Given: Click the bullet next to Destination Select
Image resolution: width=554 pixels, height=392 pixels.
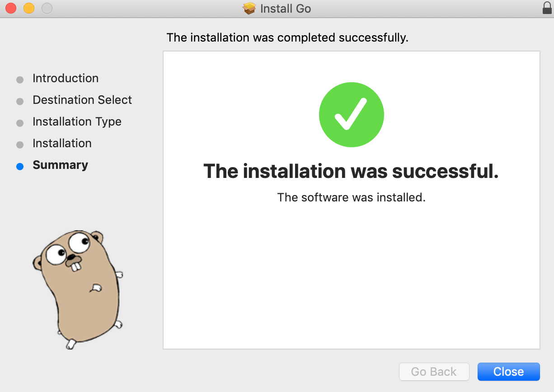Looking at the screenshot, I should (x=20, y=102).
